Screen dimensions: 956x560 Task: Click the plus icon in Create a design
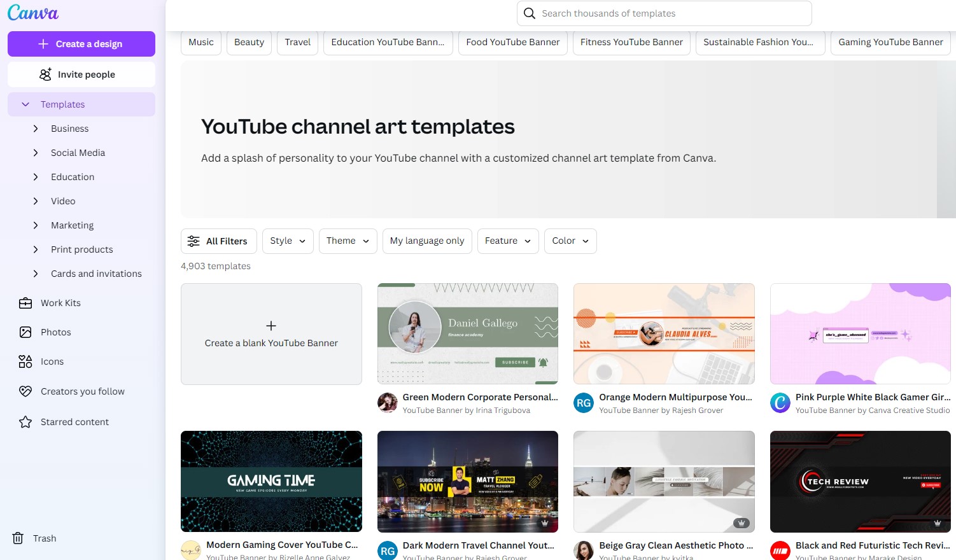(x=43, y=44)
